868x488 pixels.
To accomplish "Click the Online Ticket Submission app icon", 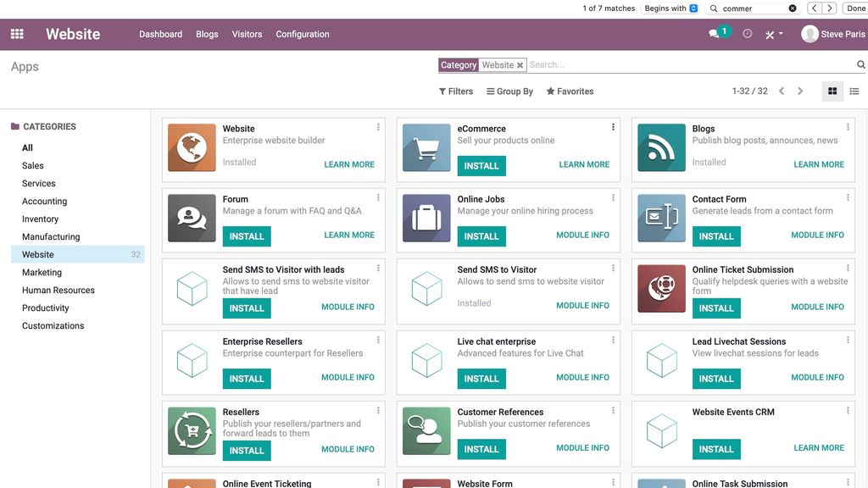I will coord(660,289).
